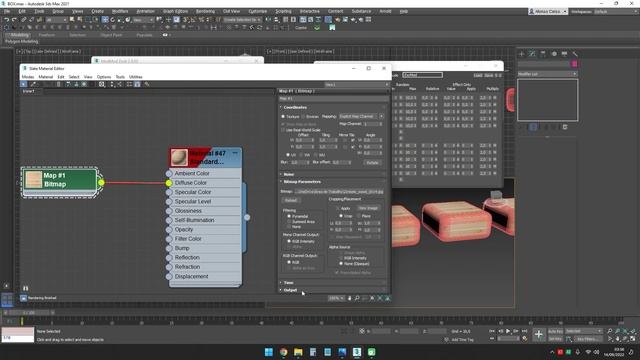Image resolution: width=640 pixels, height=360 pixels.
Task: Open the Material menu in Slate editor
Action: 46,77
